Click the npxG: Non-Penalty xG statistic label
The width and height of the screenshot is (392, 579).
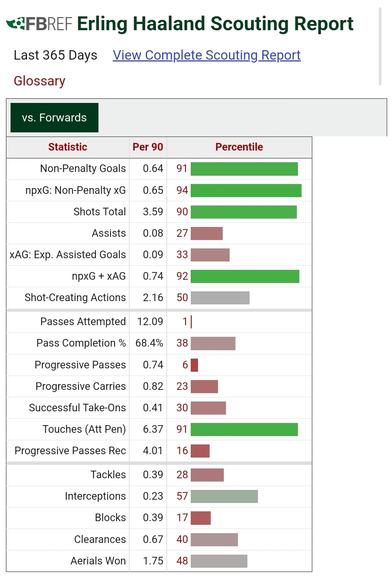point(76,190)
